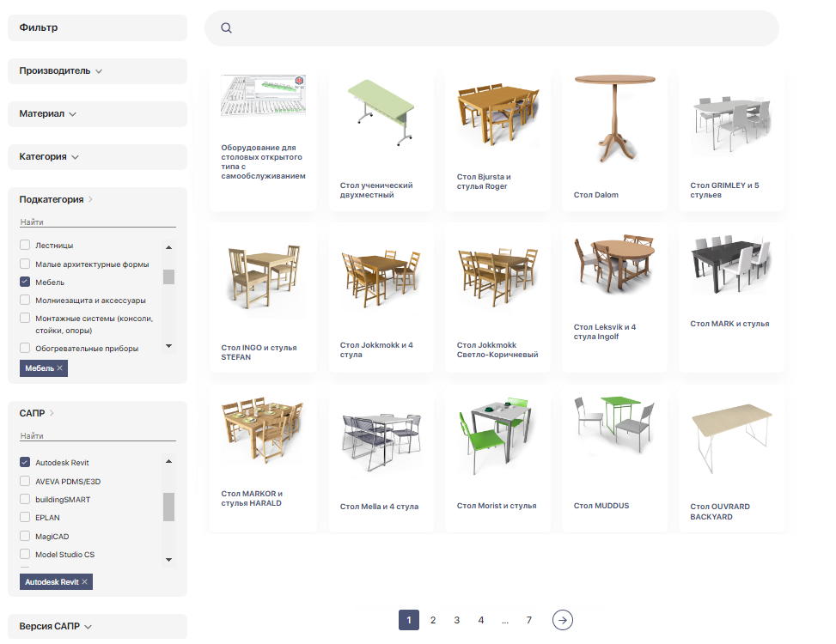Open Стол Dalom product image

coord(614,118)
